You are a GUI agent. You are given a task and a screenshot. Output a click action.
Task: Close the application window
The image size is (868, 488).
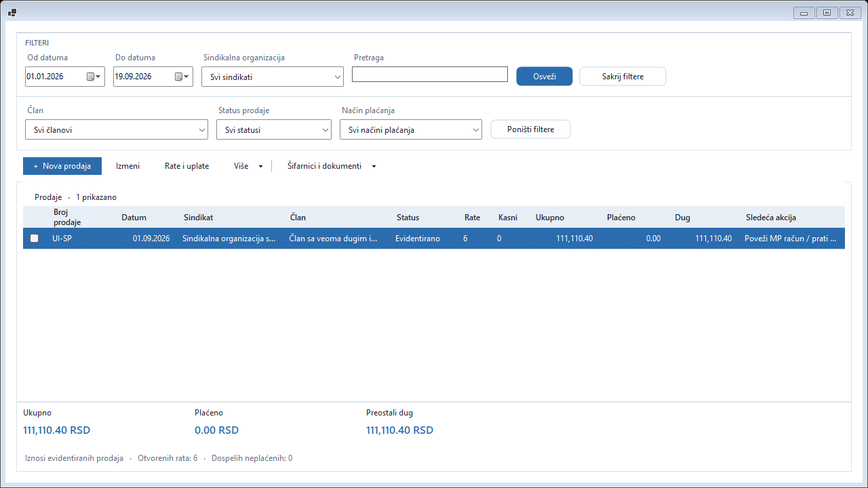849,12
